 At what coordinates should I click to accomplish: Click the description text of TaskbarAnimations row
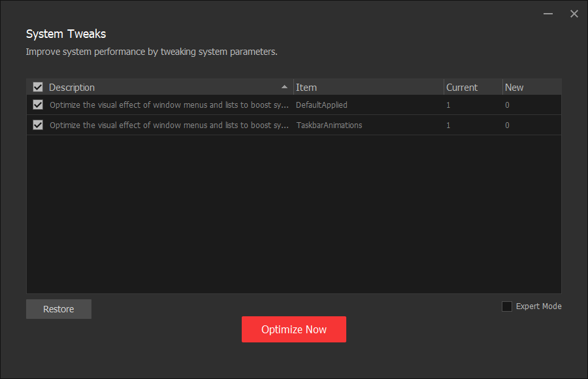click(169, 125)
